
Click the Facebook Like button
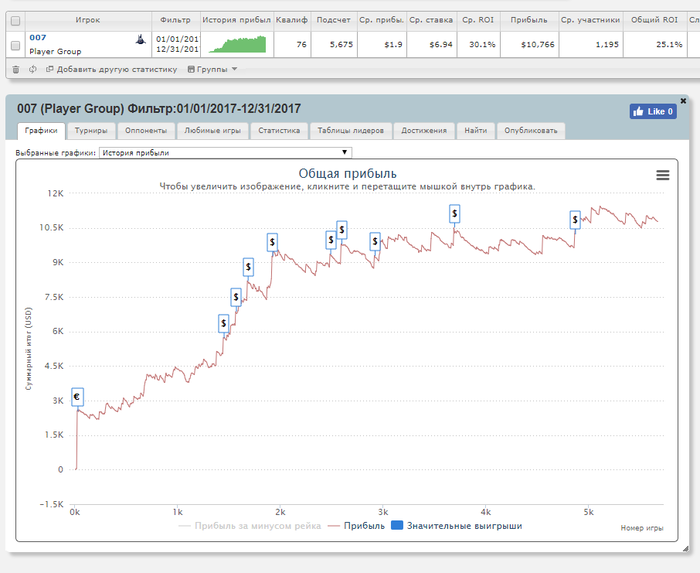pos(653,111)
